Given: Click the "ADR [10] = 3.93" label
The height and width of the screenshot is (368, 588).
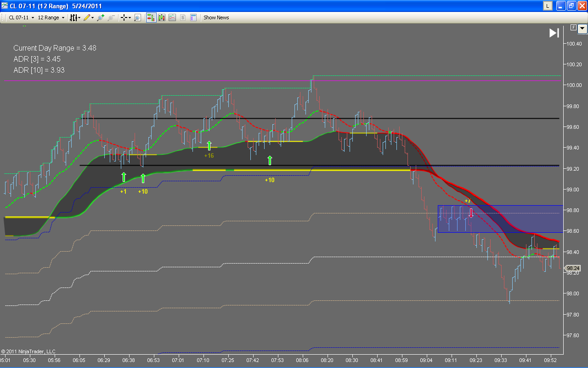Looking at the screenshot, I should (39, 70).
